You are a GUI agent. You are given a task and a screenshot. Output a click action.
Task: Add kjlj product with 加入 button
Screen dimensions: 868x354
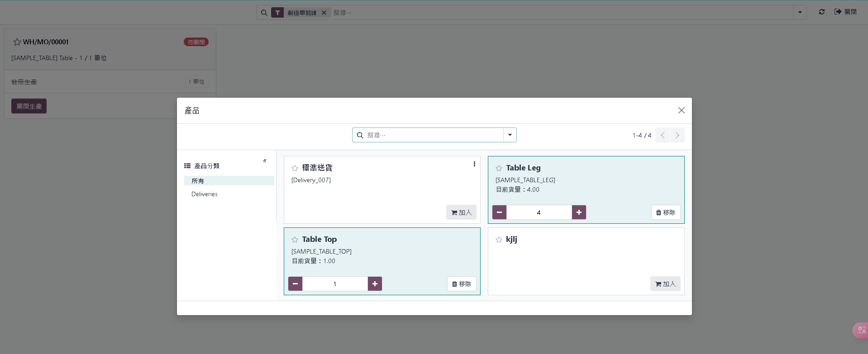click(x=665, y=284)
